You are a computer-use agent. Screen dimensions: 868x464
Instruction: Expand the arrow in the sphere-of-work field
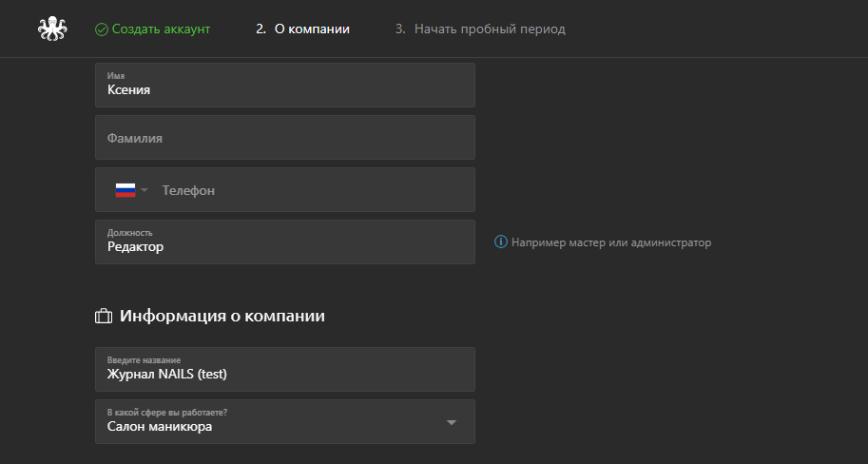[452, 422]
